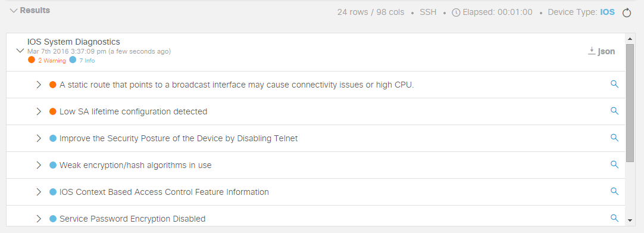The height and width of the screenshot is (233, 644).
Task: Download results with the Json button
Action: click(x=602, y=51)
